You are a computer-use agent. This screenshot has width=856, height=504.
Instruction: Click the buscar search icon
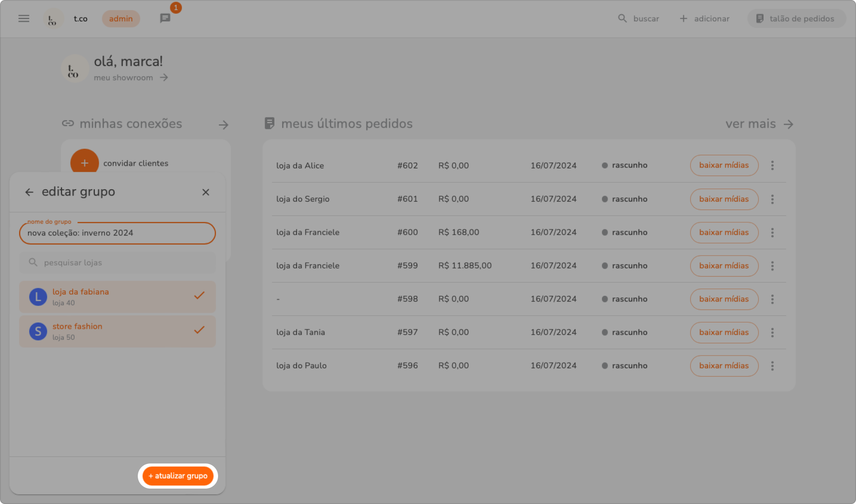[x=622, y=19]
